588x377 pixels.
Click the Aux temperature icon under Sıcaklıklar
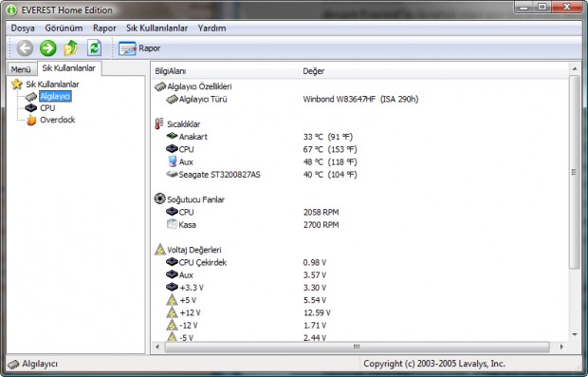pos(172,161)
